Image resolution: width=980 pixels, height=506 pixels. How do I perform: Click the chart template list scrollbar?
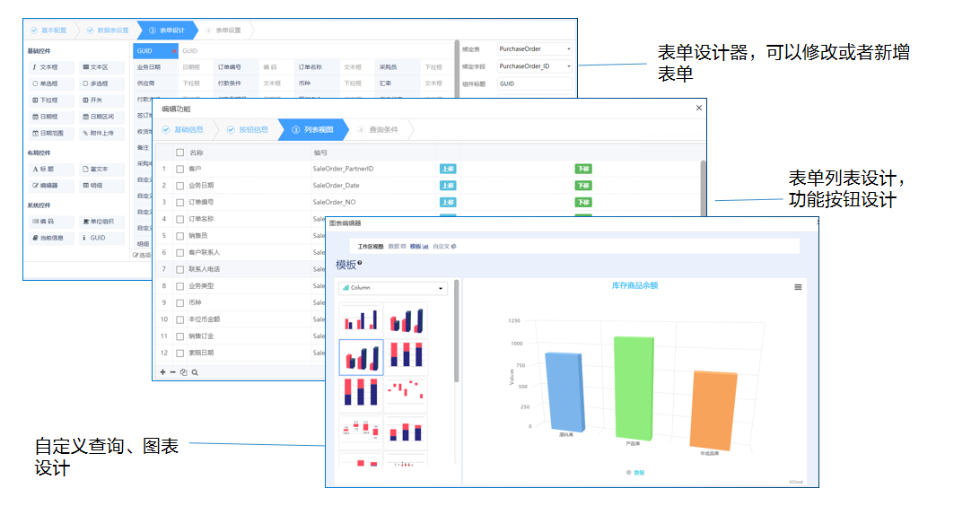tap(456, 331)
